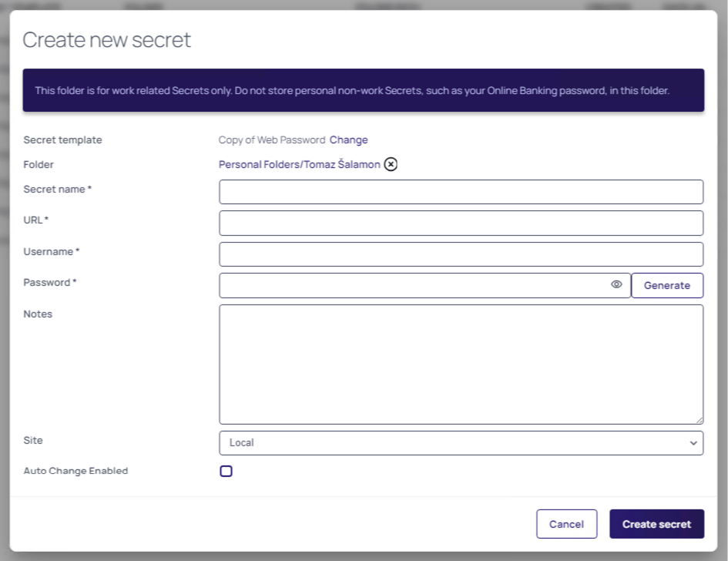This screenshot has height=561, width=728.
Task: Cancel creating the new secret
Action: (566, 523)
